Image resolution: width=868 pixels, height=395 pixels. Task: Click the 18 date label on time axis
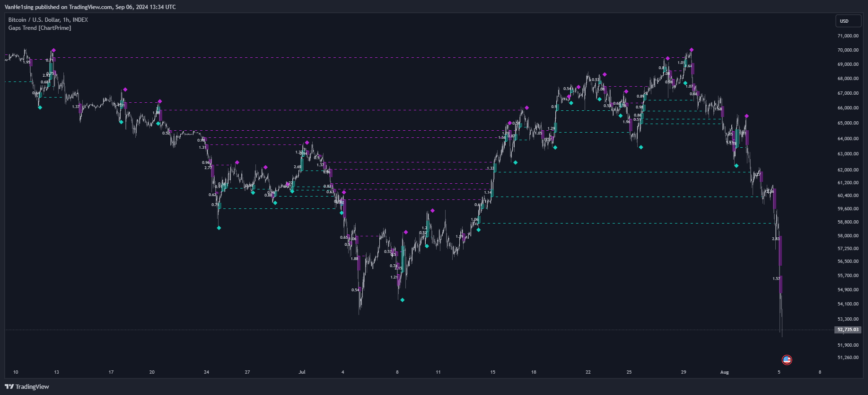point(534,372)
